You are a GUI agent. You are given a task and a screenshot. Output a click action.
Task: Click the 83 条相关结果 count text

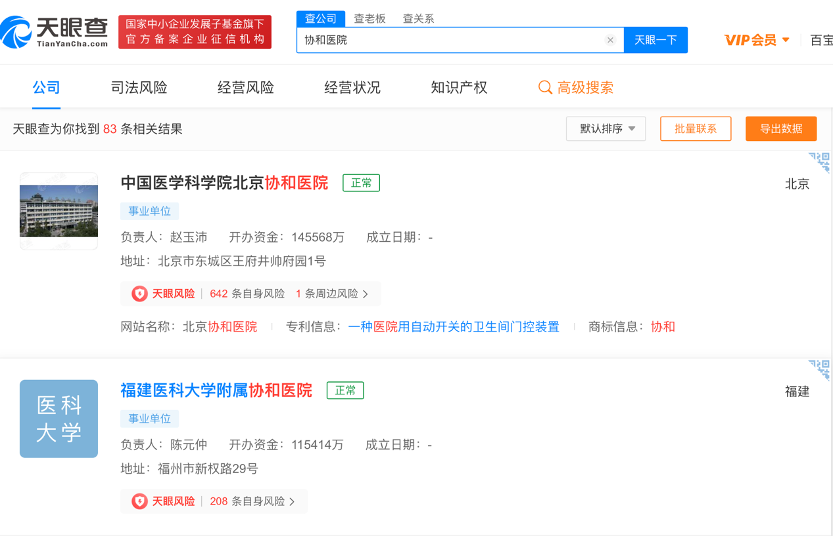[143, 129]
